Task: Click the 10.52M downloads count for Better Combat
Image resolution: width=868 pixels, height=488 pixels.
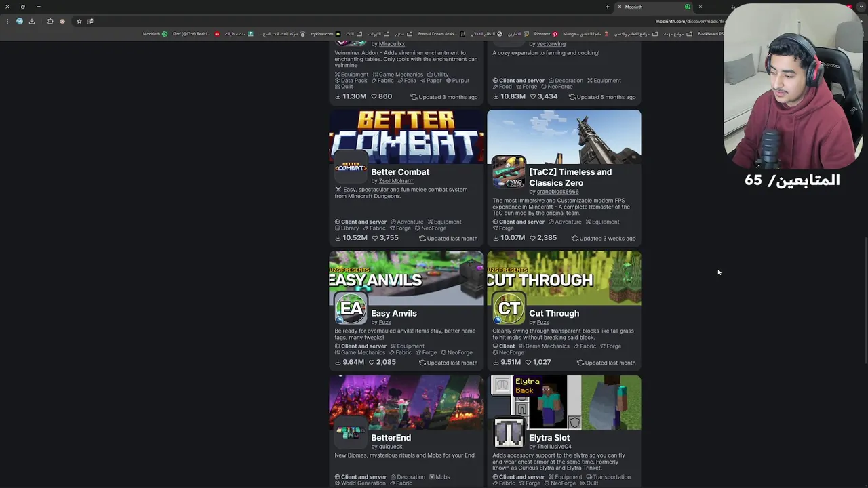Action: click(x=351, y=238)
